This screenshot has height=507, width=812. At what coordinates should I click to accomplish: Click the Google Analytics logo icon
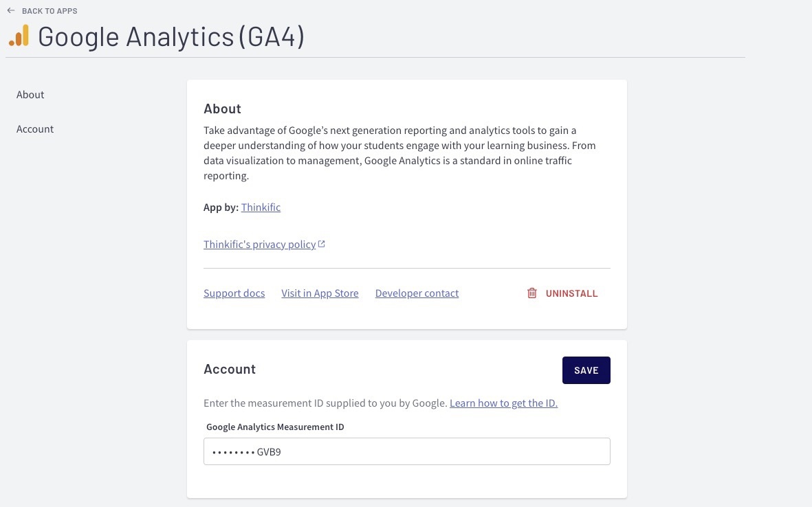19,36
